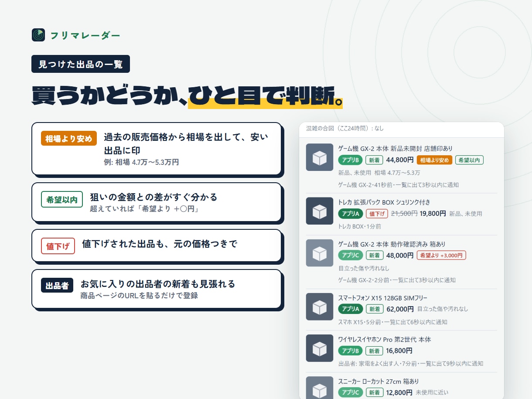Viewport: 532px width, 399px height.
Task: Click the 48,000円 price
Action: coord(400,255)
